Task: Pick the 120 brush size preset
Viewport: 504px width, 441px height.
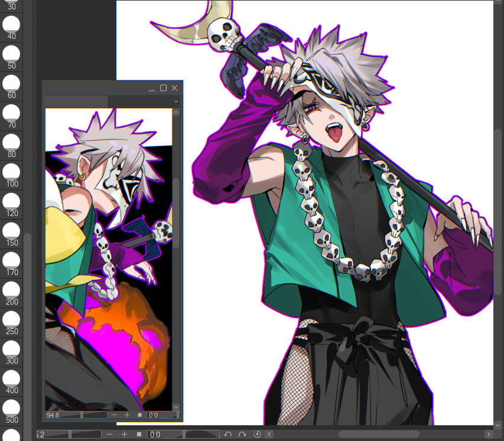Action: click(11, 205)
